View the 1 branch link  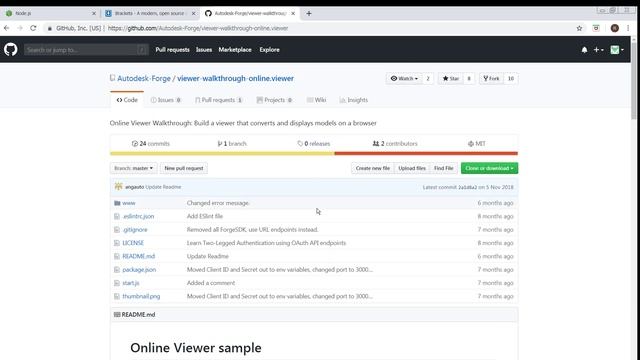pyautogui.click(x=232, y=144)
